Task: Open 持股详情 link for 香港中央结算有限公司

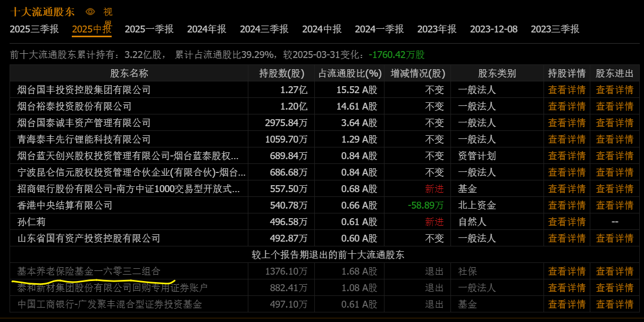Action: (567, 205)
